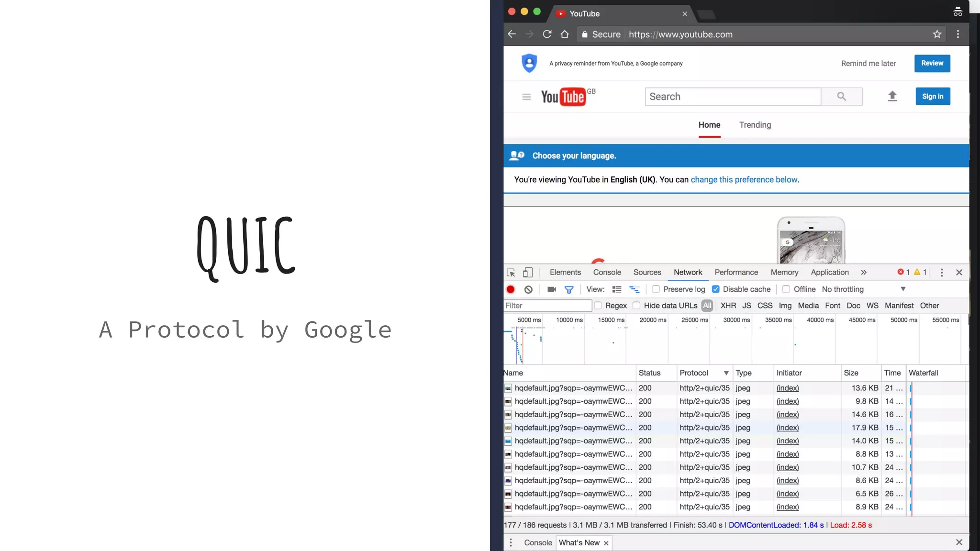Uncheck Disable cache
The width and height of the screenshot is (980, 551).
click(x=716, y=289)
